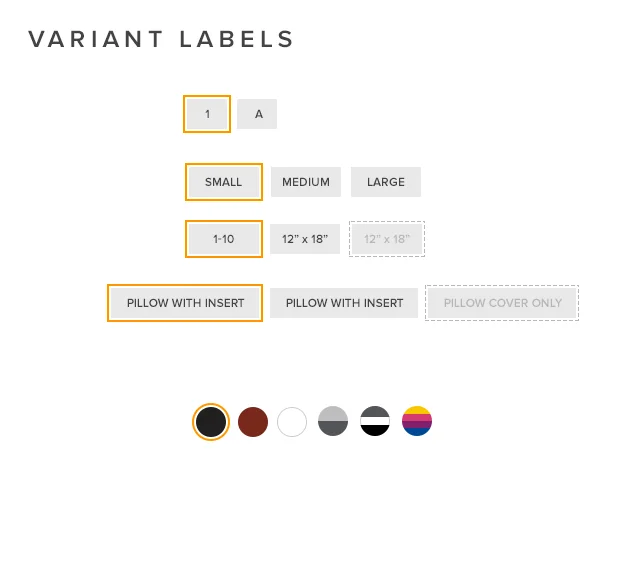Image resolution: width=636 pixels, height=580 pixels.
Task: Select the black color swatch
Action: pyautogui.click(x=211, y=422)
